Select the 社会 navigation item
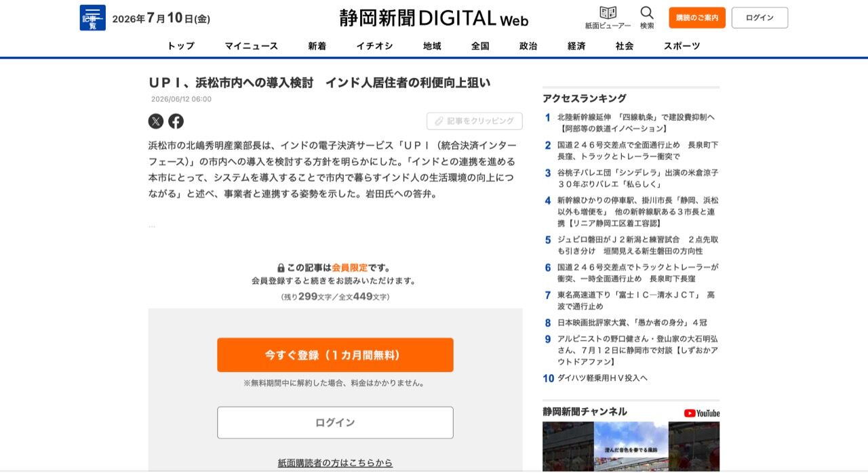868x473 pixels. click(625, 46)
